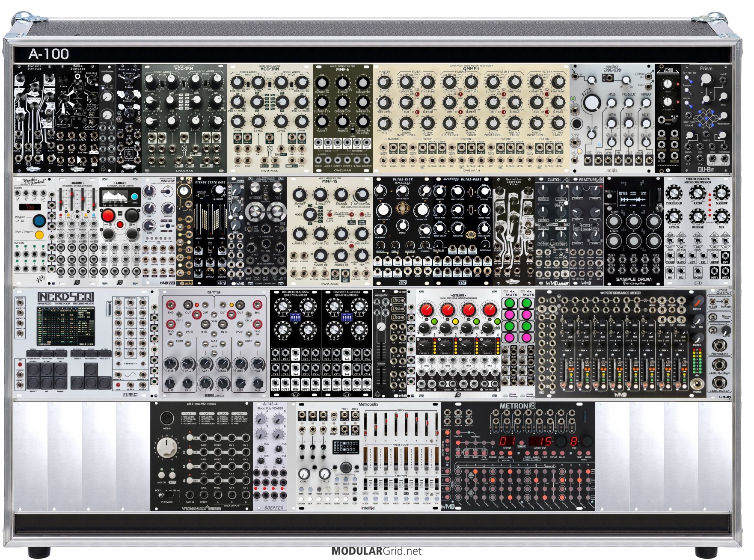Viewport: 754px width, 560px height.
Task: Click the large SIZE knob on Erbe-Verb
Action: [591, 103]
